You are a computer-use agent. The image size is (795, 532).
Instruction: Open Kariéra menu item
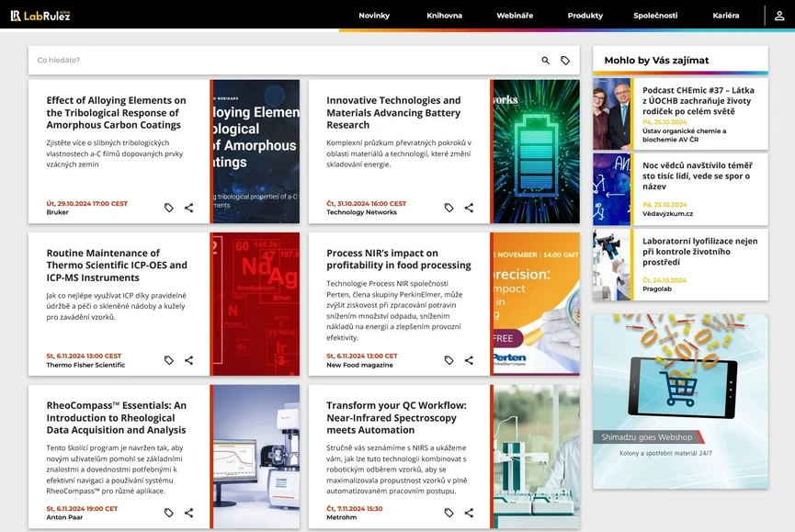point(725,16)
